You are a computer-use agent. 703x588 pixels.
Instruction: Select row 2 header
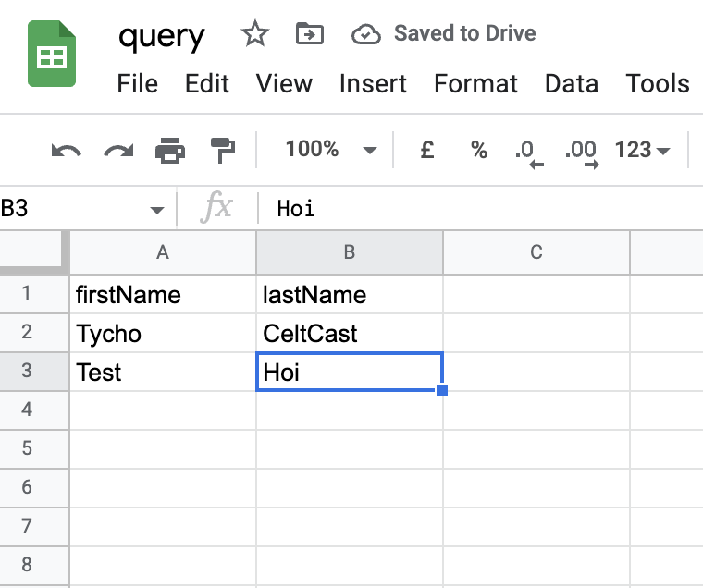[34, 333]
